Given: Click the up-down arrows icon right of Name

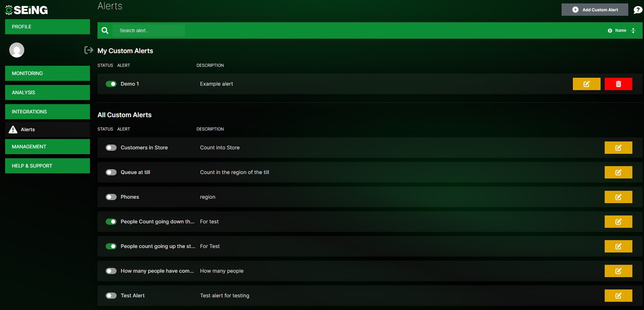Looking at the screenshot, I should pos(633,31).
